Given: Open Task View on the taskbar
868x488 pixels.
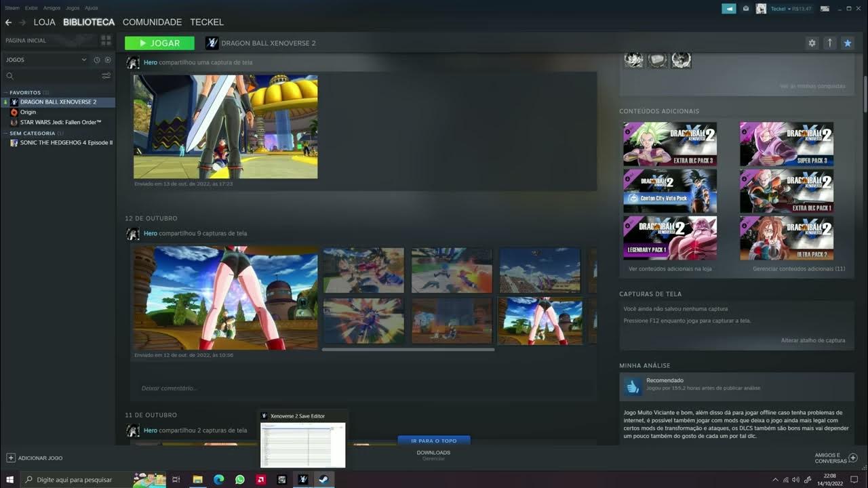Looking at the screenshot, I should (x=176, y=480).
